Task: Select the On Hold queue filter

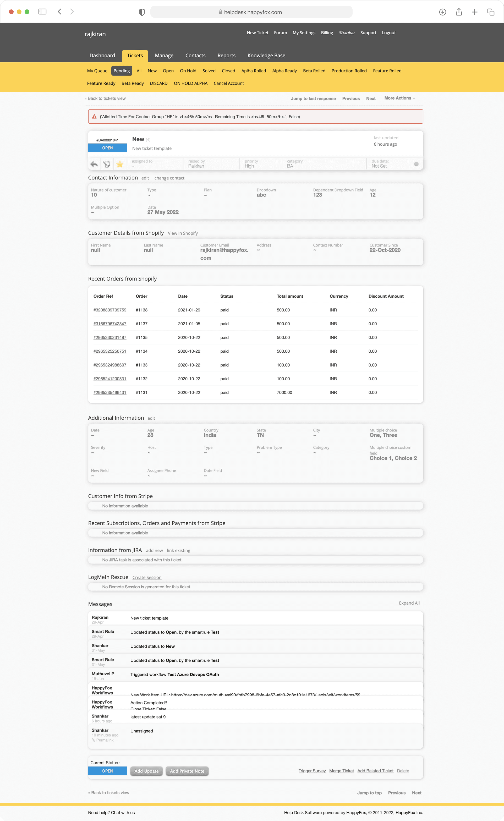Action: [x=188, y=71]
